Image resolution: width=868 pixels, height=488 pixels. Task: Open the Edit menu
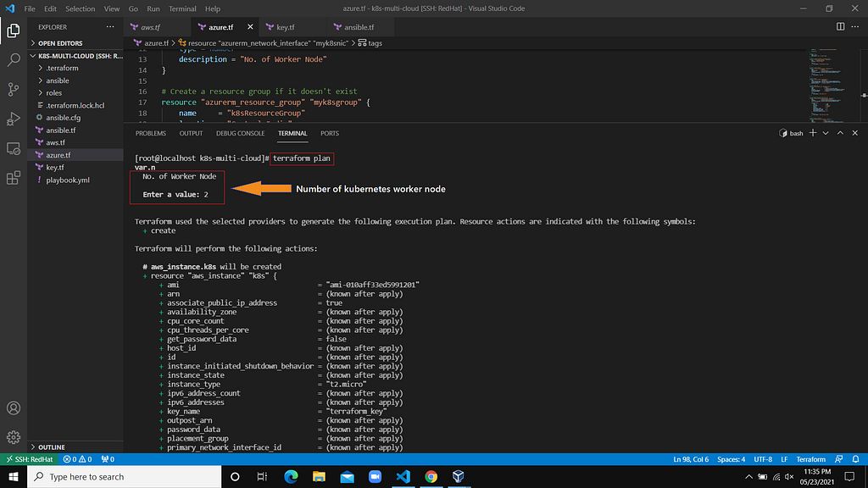(x=50, y=8)
